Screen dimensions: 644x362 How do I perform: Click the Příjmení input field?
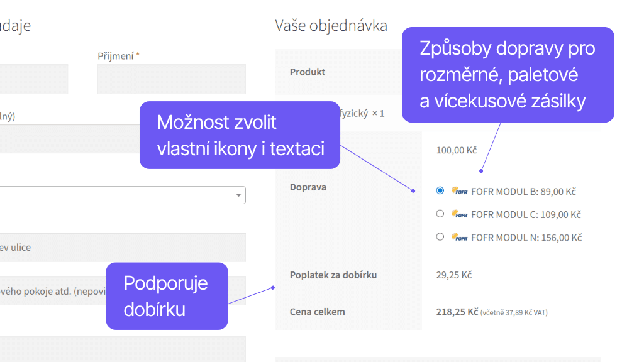click(x=170, y=79)
